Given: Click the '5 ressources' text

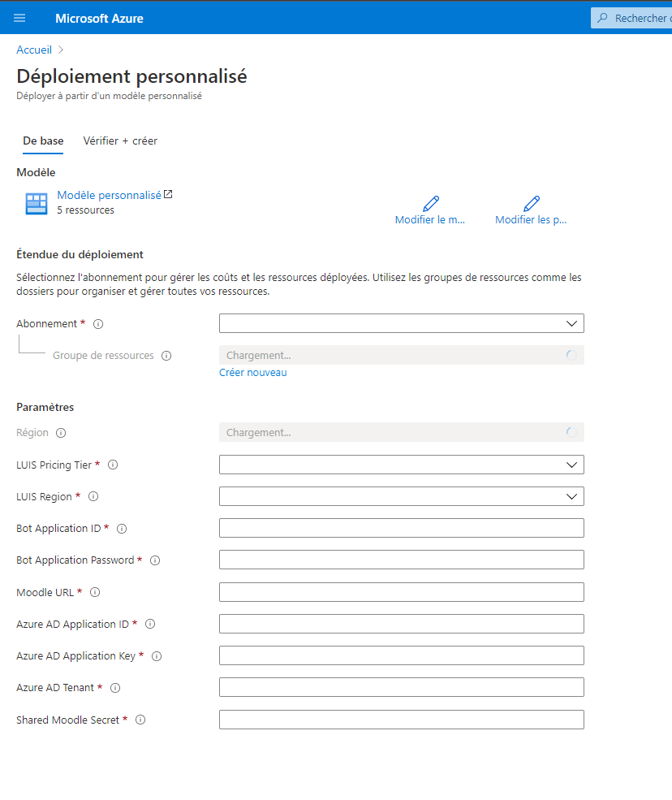Looking at the screenshot, I should click(x=86, y=210).
